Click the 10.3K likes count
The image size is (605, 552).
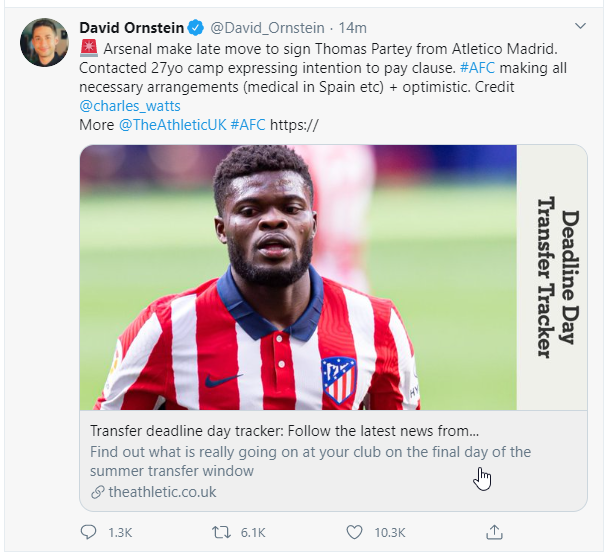pos(390,533)
